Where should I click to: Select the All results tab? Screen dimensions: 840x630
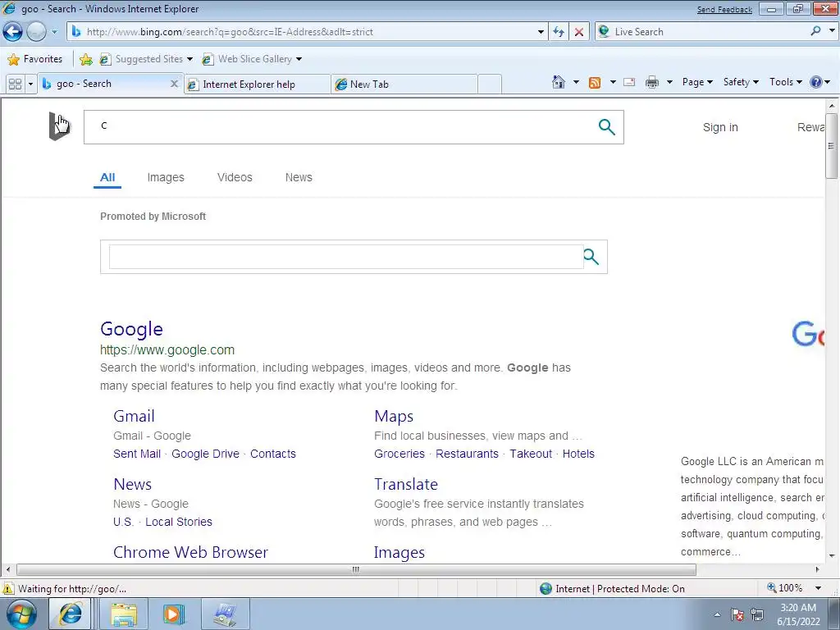107,177
